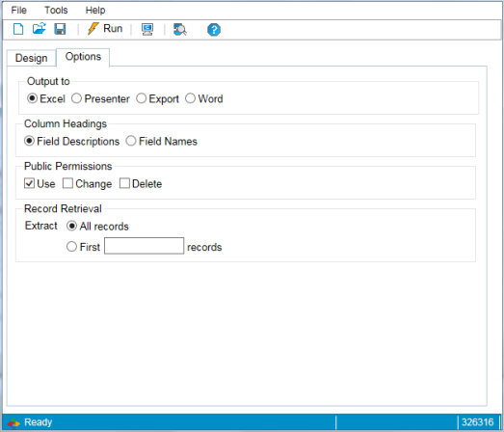The width and height of the screenshot is (504, 432).
Task: Click the magnifier search toolbar icon
Action: pyautogui.click(x=180, y=30)
